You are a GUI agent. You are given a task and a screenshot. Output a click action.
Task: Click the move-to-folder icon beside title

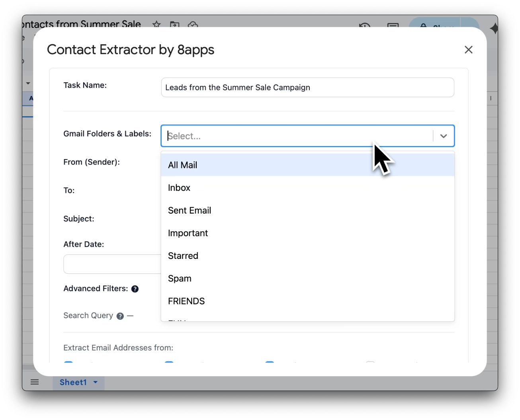pos(174,25)
